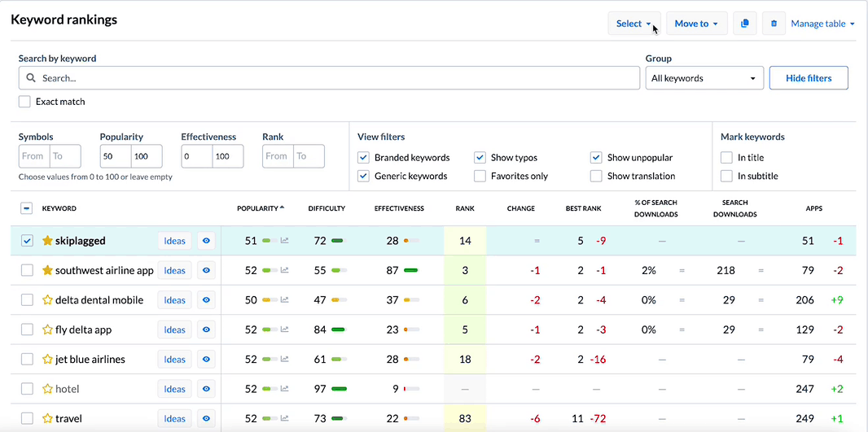
Task: Click the Hide filters button
Action: point(808,78)
